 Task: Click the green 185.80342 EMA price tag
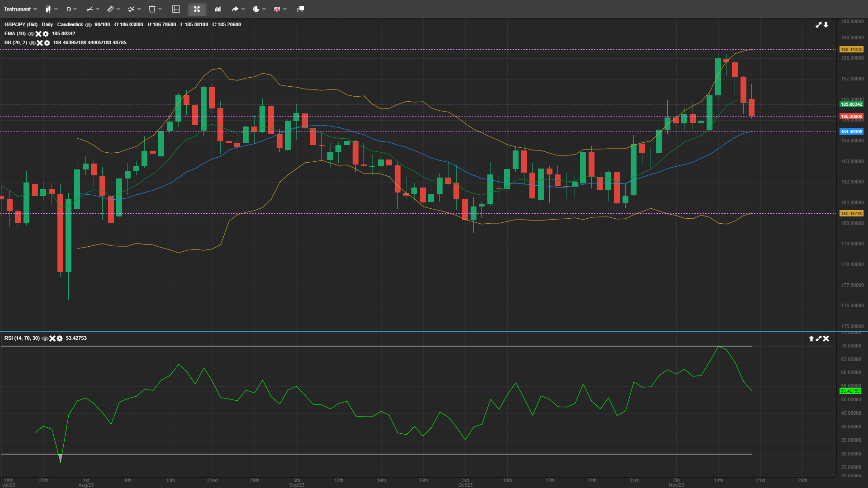[x=852, y=104]
